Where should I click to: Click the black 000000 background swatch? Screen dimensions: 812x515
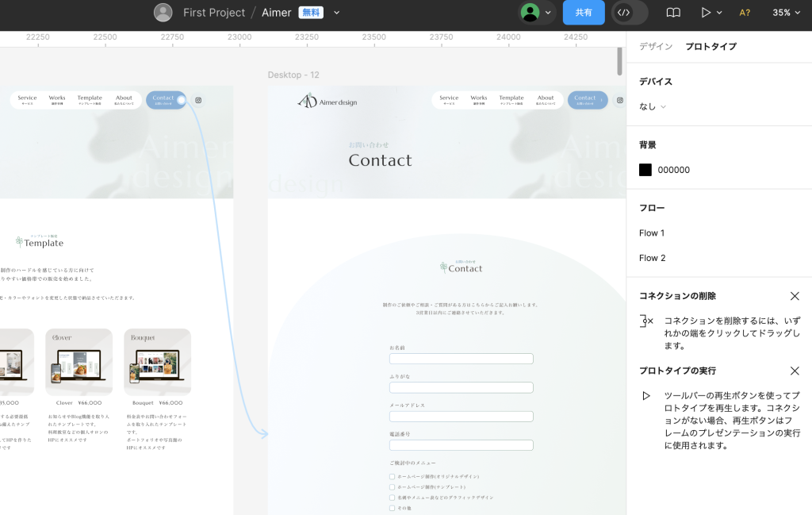[645, 170]
